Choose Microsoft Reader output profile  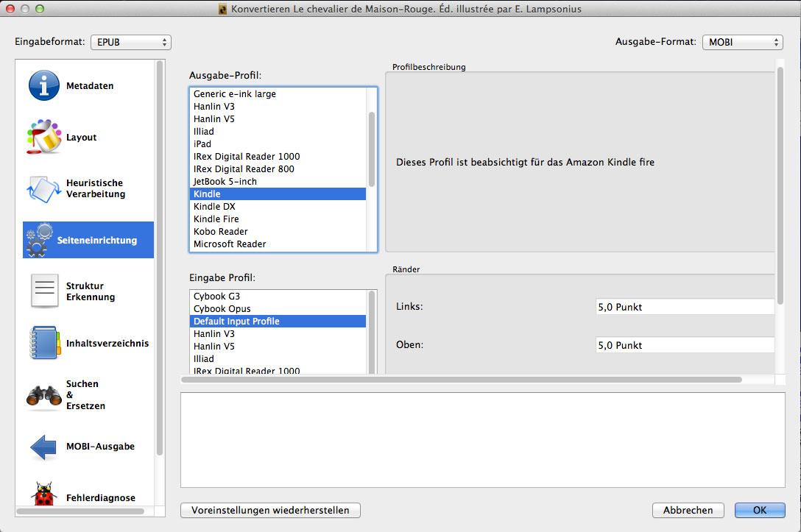[278, 244]
